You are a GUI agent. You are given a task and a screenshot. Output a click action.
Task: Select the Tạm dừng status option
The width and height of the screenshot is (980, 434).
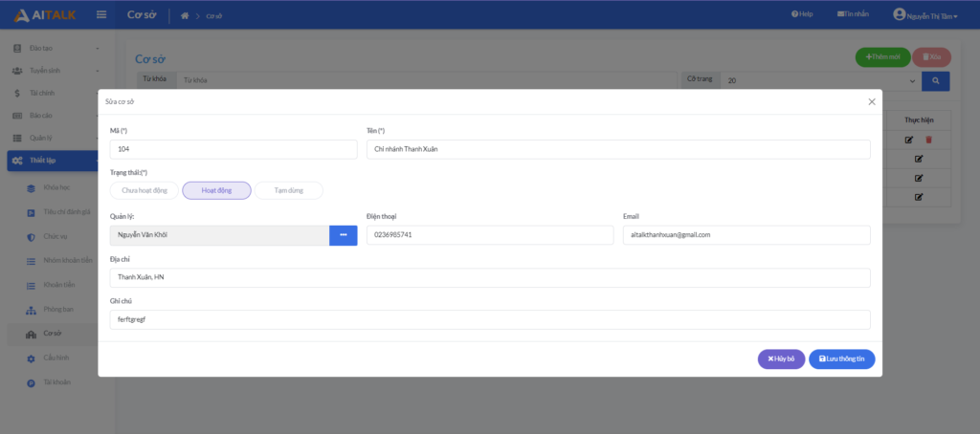click(x=288, y=190)
